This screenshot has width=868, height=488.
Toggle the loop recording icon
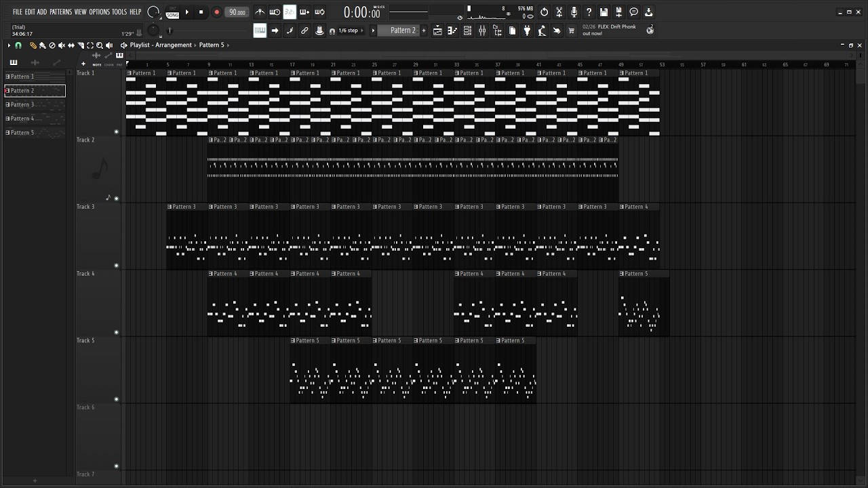pyautogui.click(x=319, y=12)
